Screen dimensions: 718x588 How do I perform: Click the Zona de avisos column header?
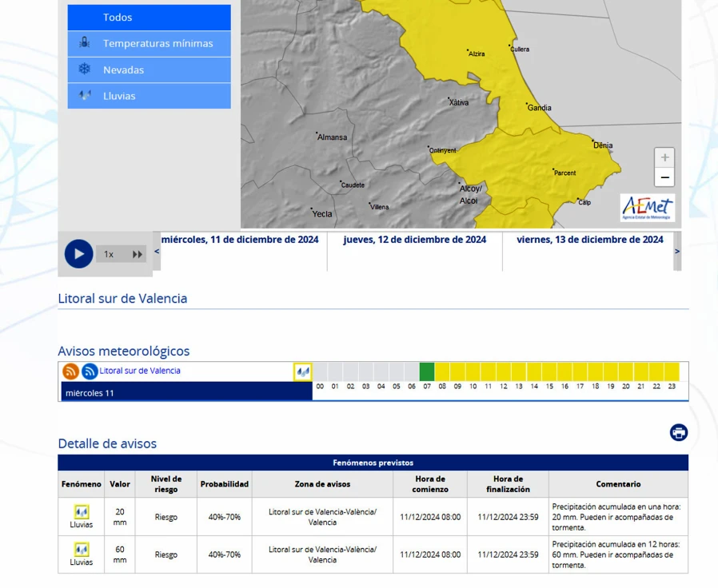tap(322, 484)
